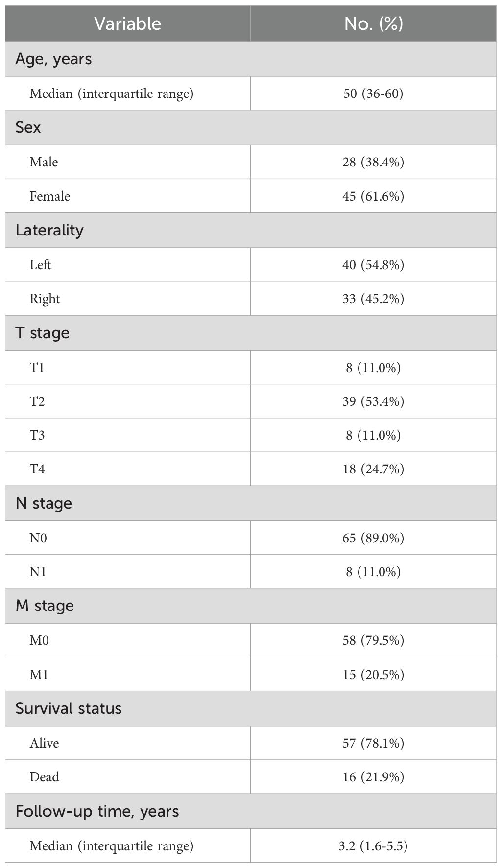The width and height of the screenshot is (502, 868).
Task: Select the N stage section heading
Action: pos(44,503)
